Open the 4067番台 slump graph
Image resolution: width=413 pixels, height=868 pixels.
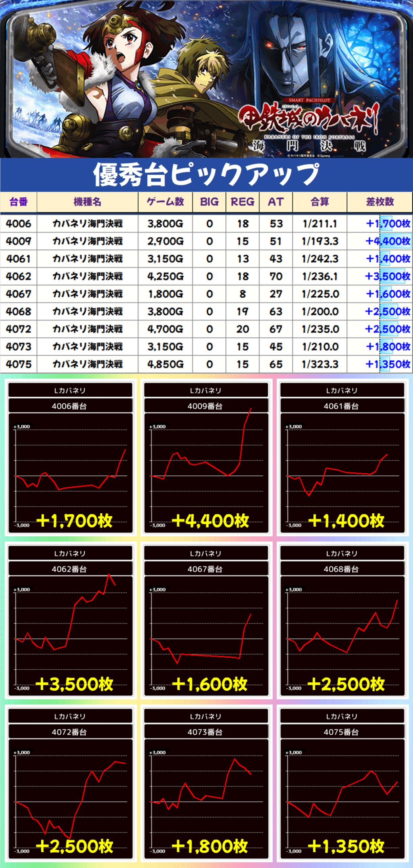pyautogui.click(x=206, y=636)
